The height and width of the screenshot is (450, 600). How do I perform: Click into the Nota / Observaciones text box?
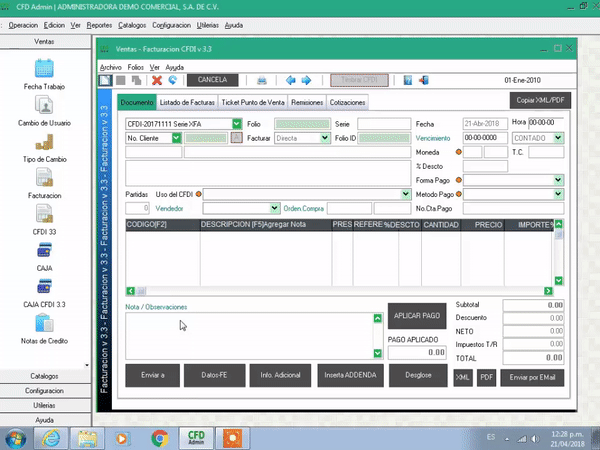[245, 335]
